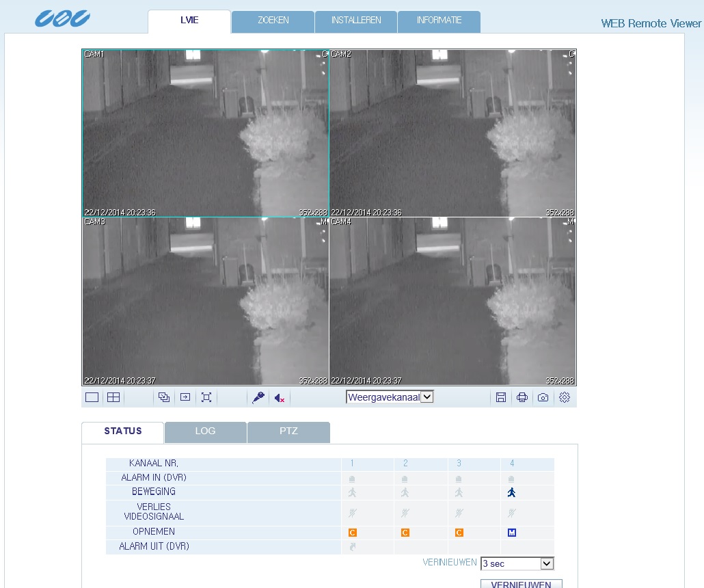
Task: Click channel number 1 header
Action: [x=352, y=464]
